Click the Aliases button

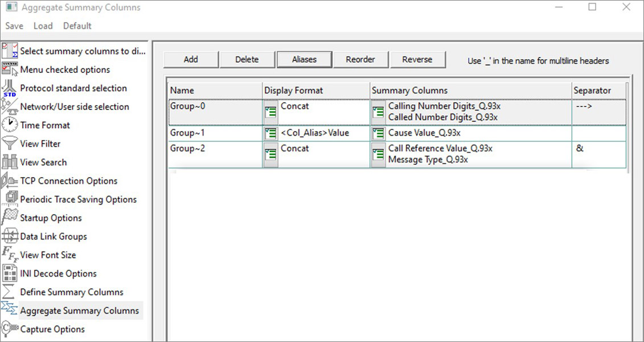click(304, 60)
